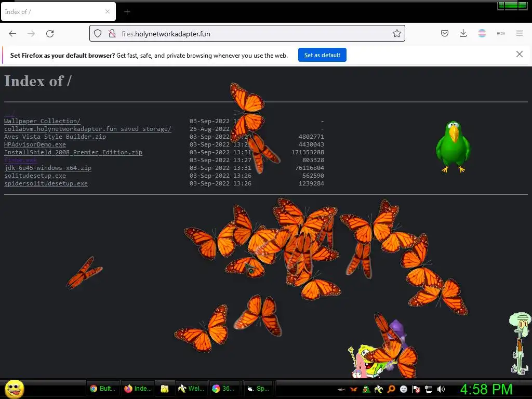Image resolution: width=532 pixels, height=399 pixels.
Task: Download InstallShield 2008 Premier Edition.zip
Action: point(73,152)
